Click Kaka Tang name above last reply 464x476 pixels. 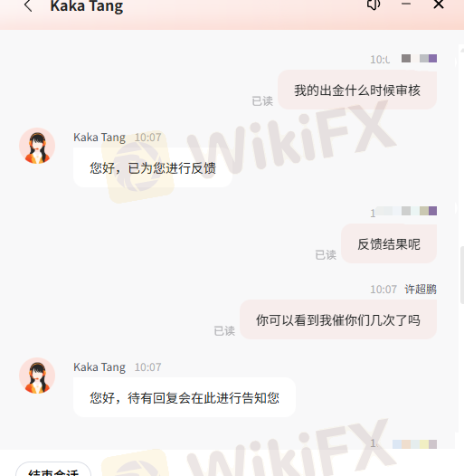tap(99, 367)
